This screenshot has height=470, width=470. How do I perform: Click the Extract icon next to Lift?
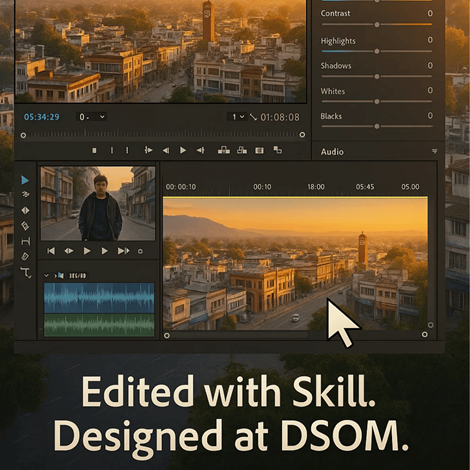pyautogui.click(x=242, y=150)
